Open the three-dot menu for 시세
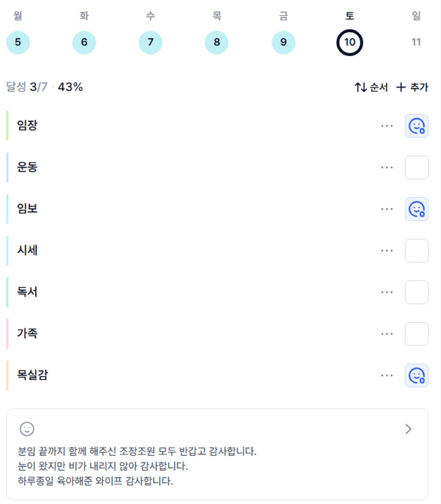 (x=387, y=250)
